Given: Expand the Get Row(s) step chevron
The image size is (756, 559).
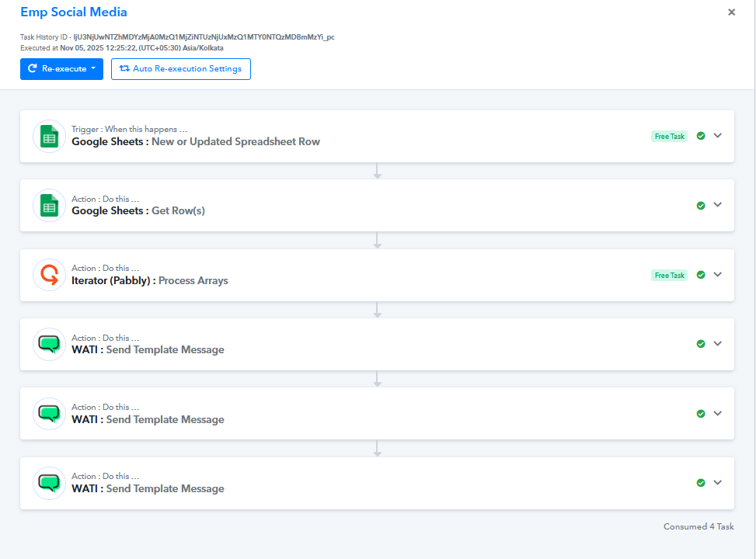Looking at the screenshot, I should (718, 205).
